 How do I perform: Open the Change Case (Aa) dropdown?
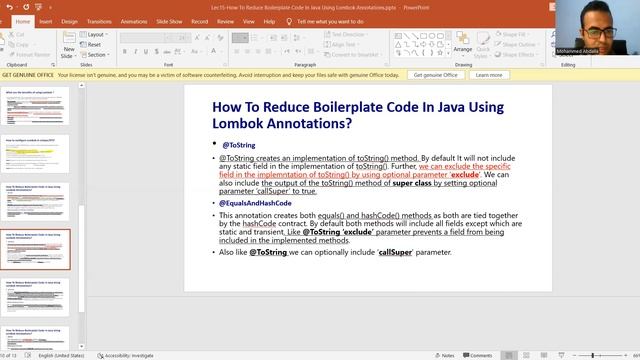tap(196, 51)
